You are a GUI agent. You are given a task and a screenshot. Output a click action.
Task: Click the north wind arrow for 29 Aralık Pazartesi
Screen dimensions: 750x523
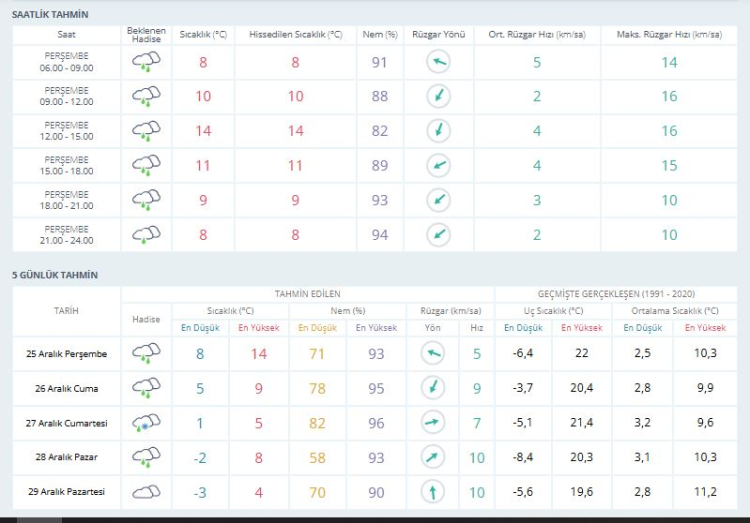(x=432, y=492)
